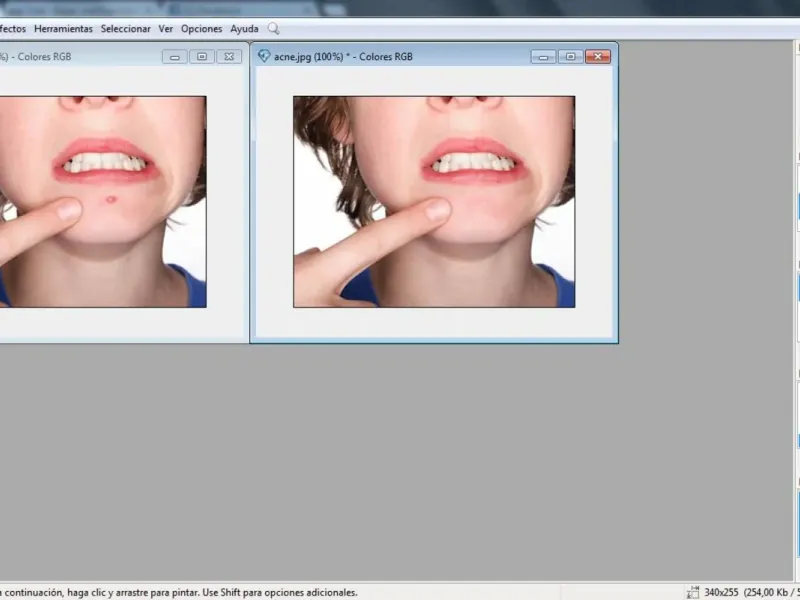Minimize the left original image window
Viewport: 800px width, 600px height.
(x=175, y=57)
